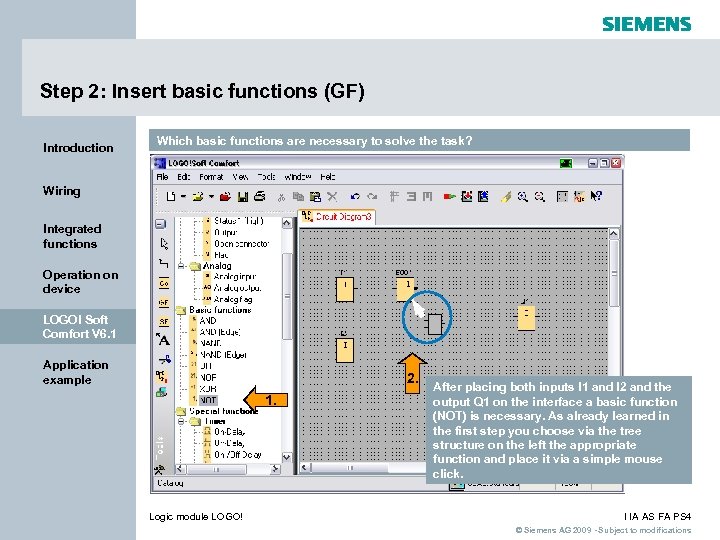Click Integrated functions in slide navigation
This screenshot has height=540, width=720.
point(72,236)
